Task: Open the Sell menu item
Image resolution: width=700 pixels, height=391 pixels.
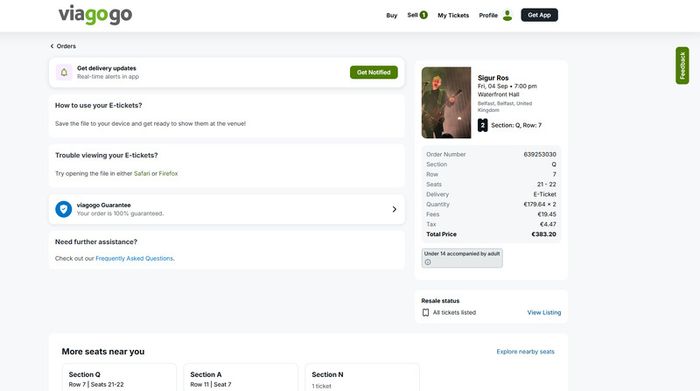Action: point(412,15)
